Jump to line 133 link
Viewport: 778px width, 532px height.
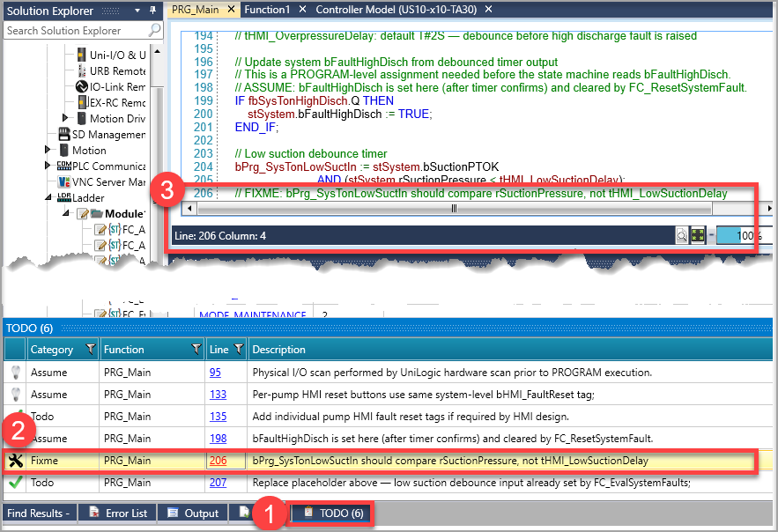pos(218,395)
